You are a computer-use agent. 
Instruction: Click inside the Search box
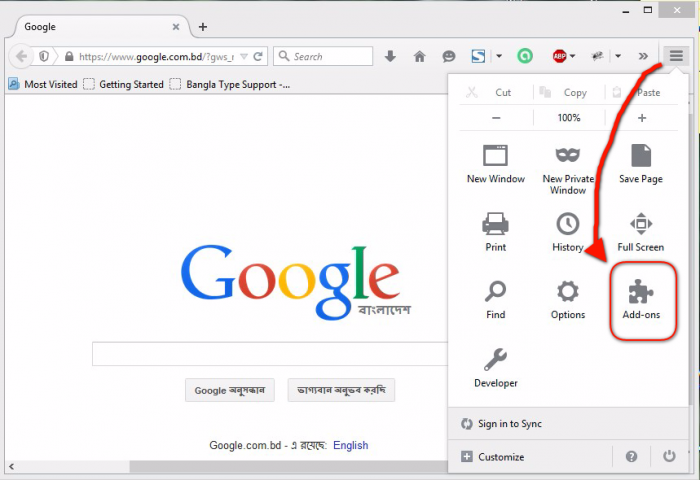[323, 56]
